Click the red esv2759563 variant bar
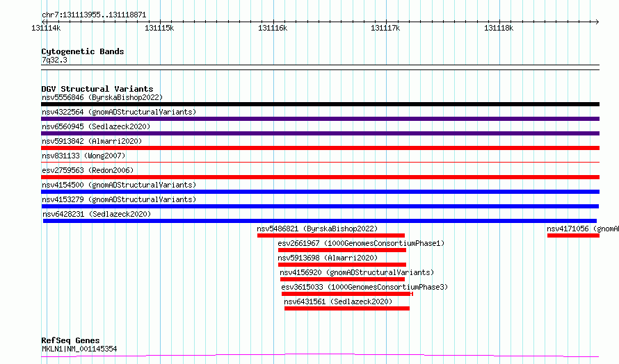 320,177
